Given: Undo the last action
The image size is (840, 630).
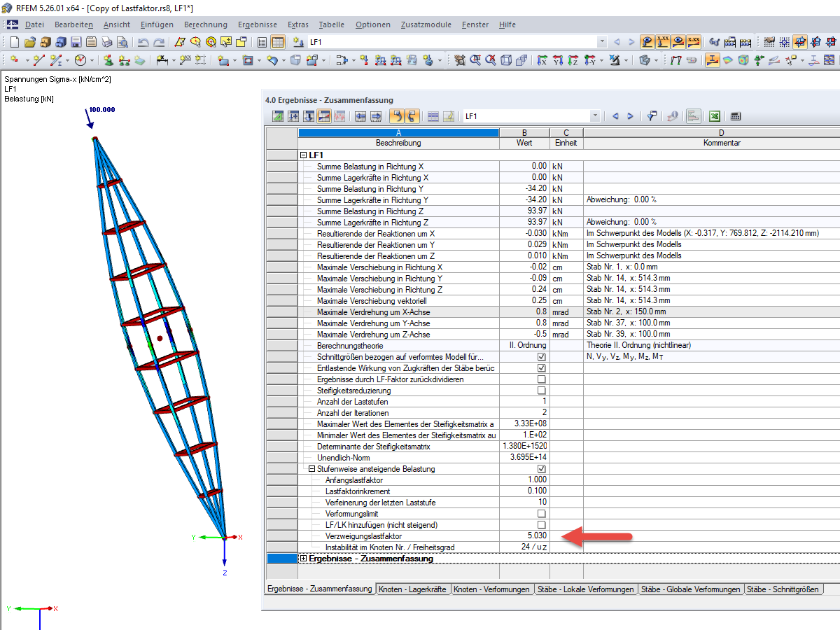Looking at the screenshot, I should coord(143,42).
